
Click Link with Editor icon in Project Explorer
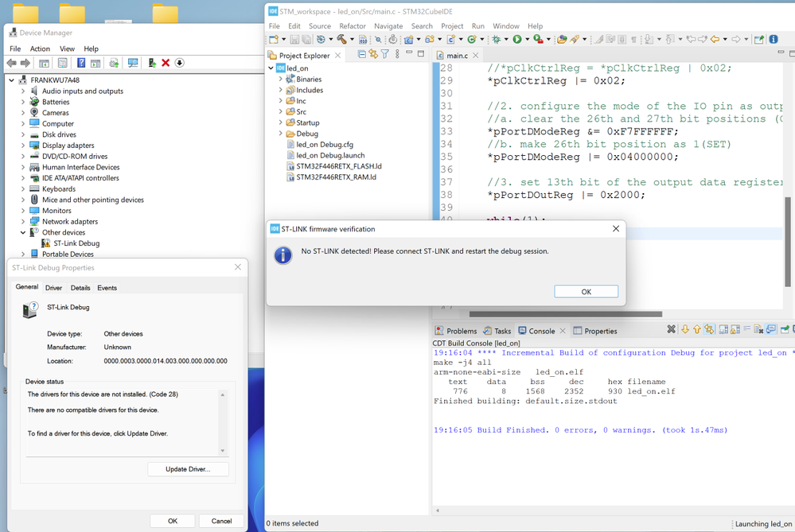coord(373,54)
